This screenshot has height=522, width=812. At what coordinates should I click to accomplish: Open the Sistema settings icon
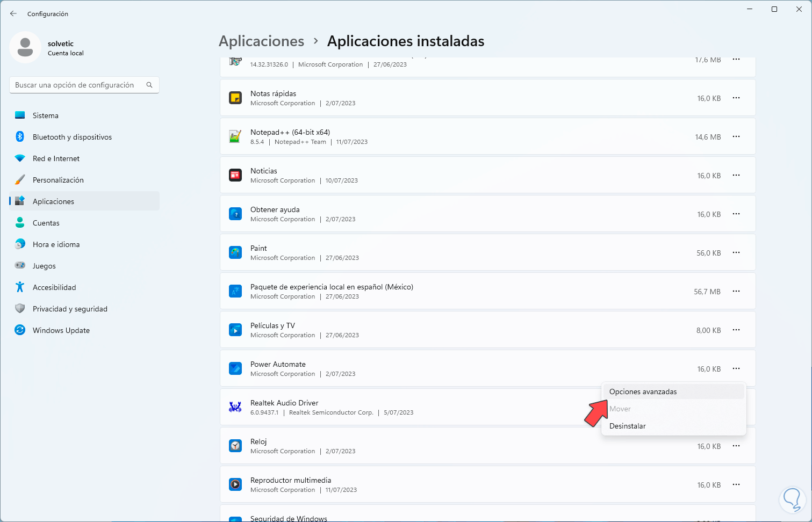coord(20,115)
